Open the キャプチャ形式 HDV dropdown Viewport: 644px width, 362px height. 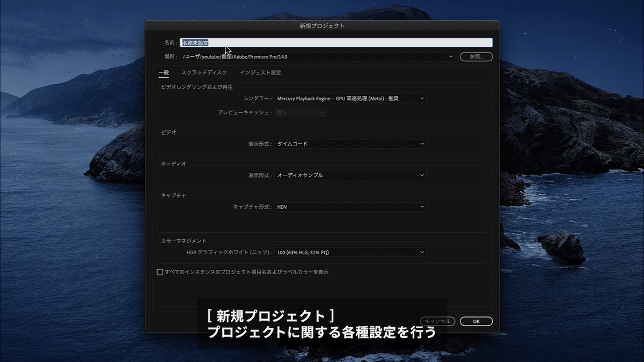[350, 206]
